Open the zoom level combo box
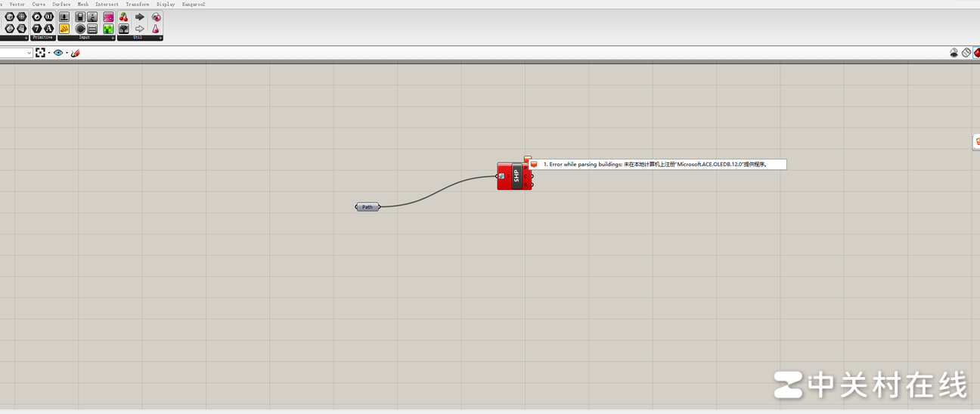This screenshot has width=980, height=414. tap(17, 53)
